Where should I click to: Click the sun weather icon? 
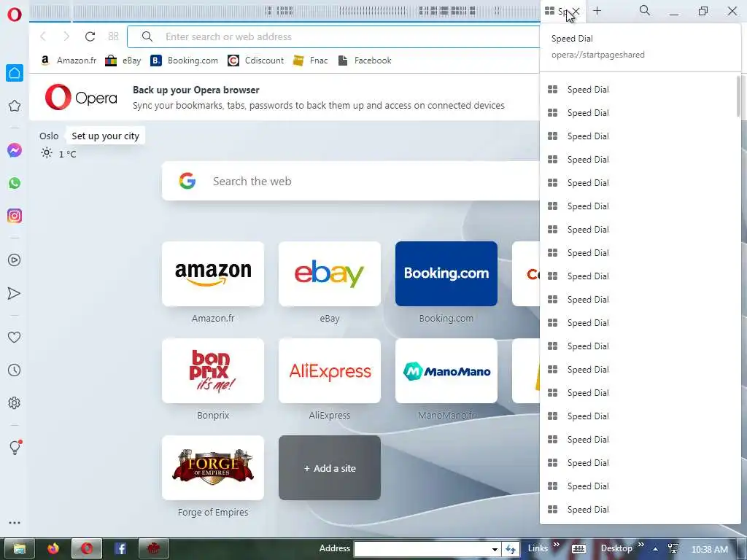pyautogui.click(x=46, y=153)
